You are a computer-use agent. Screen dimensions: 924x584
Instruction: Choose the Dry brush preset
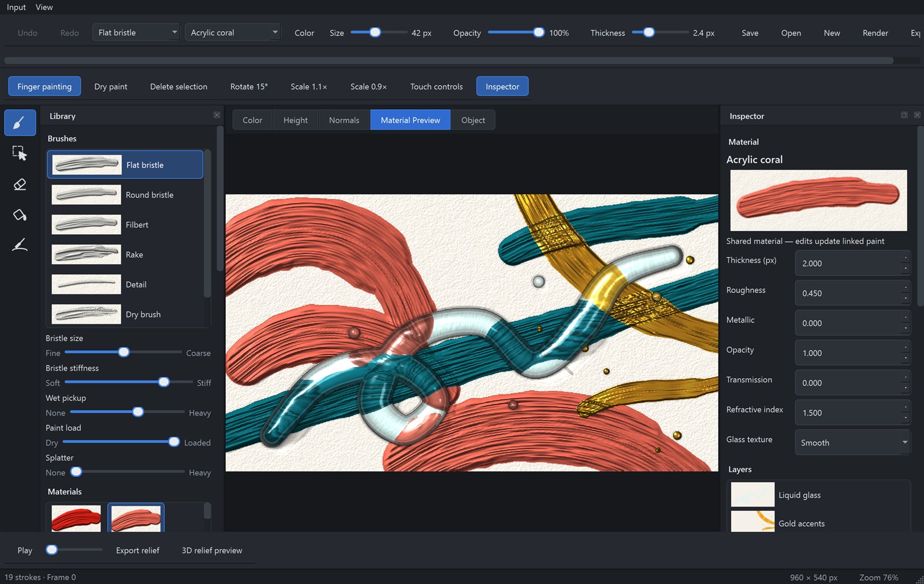pos(125,315)
